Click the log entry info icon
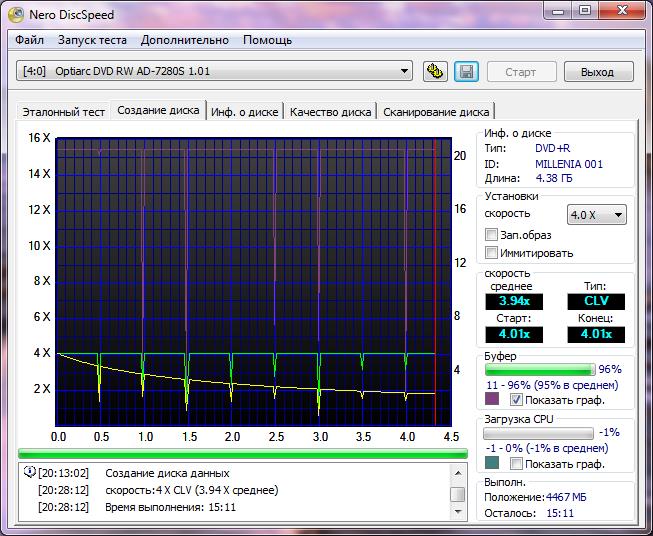 tap(28, 473)
